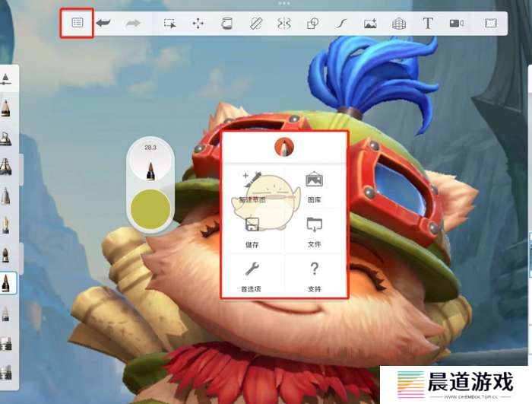The height and width of the screenshot is (404, 532).
Task: Open Preferences (首选项)
Action: 252,277
